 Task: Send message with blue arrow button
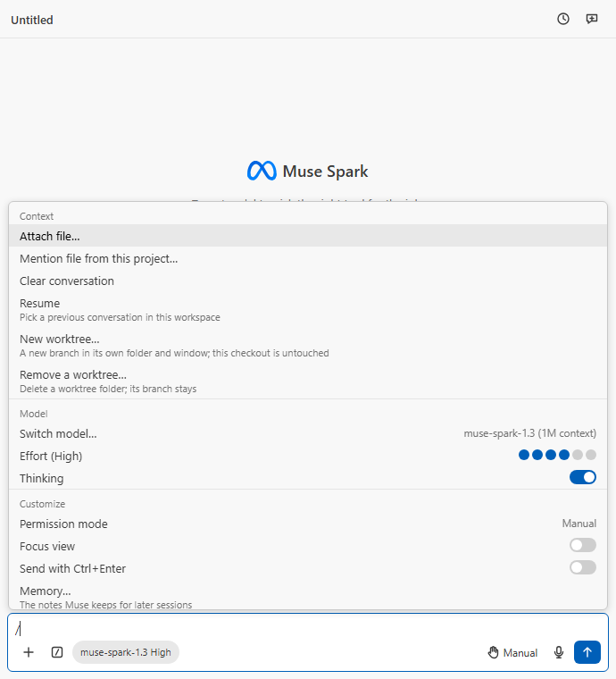point(587,652)
